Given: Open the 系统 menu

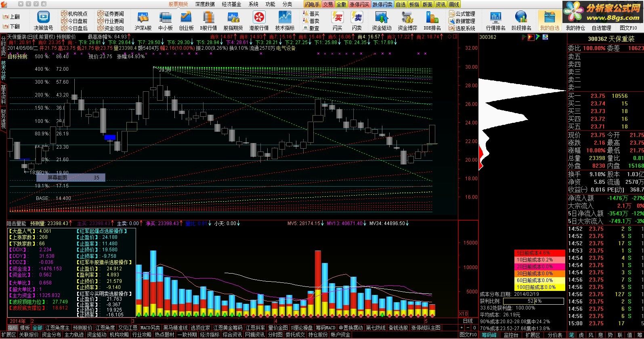Looking at the screenshot, I should point(254,4).
